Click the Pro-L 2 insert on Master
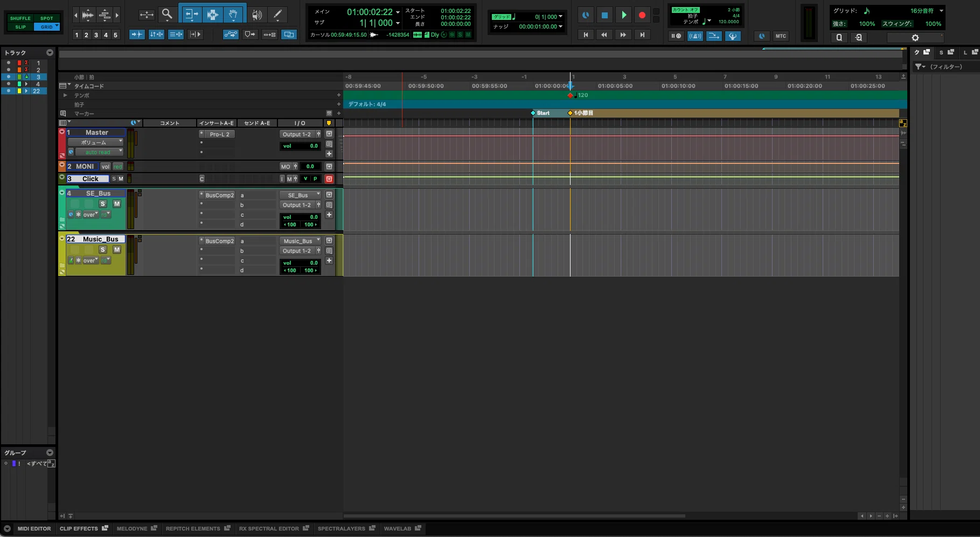Screen dimensions: 980x537 220,134
